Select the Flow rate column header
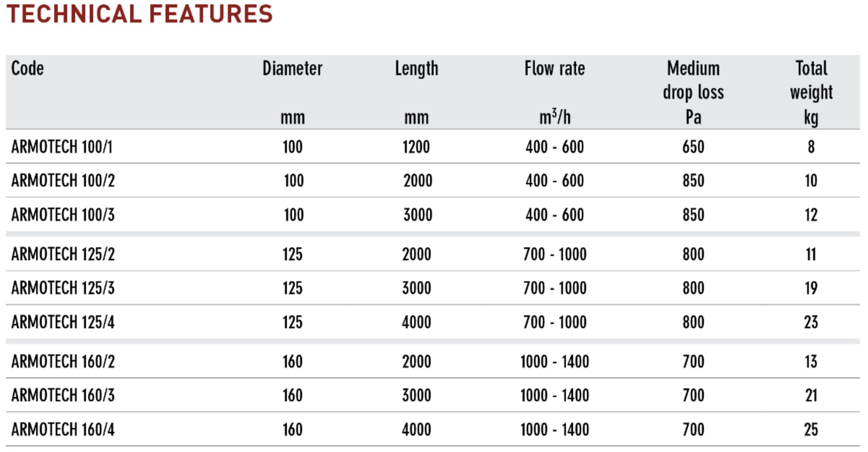Image resolution: width=868 pixels, height=452 pixels. pos(555,69)
